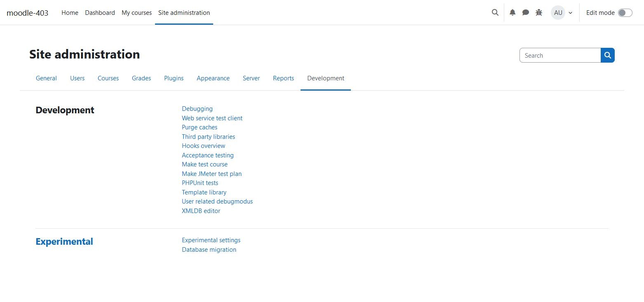Image resolution: width=644 pixels, height=302 pixels.
Task: Go to My courses in top menu
Action: click(x=136, y=13)
